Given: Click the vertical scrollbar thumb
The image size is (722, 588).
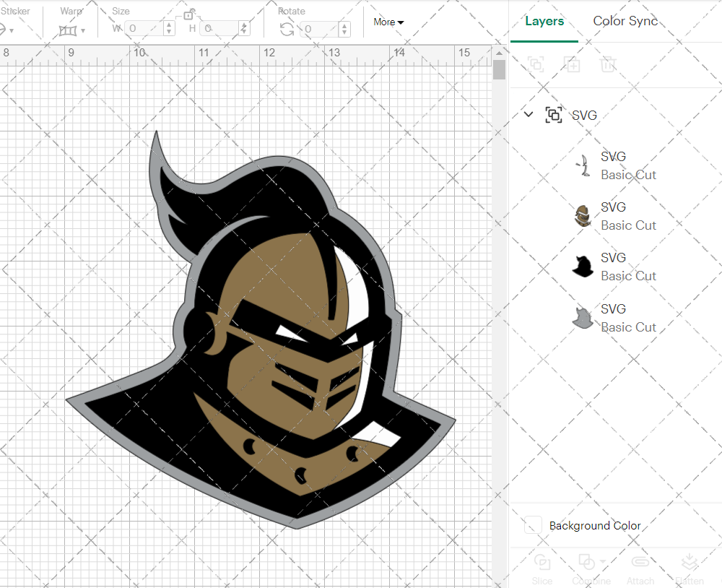Looking at the screenshot, I should (x=499, y=69).
